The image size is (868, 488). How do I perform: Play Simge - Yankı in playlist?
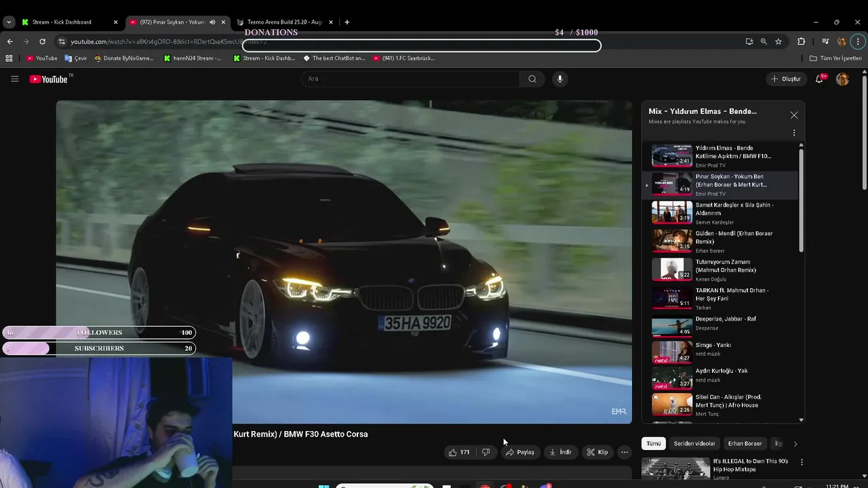(x=719, y=352)
